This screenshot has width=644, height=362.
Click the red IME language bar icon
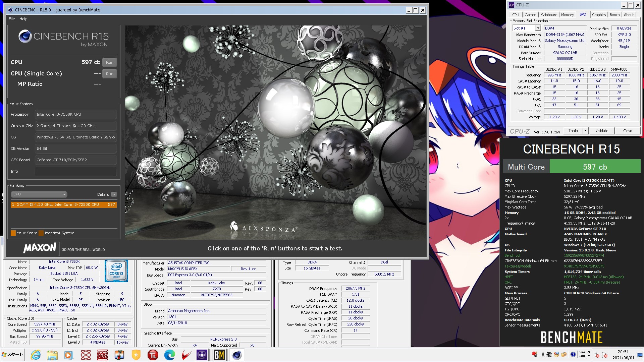tap(534, 354)
